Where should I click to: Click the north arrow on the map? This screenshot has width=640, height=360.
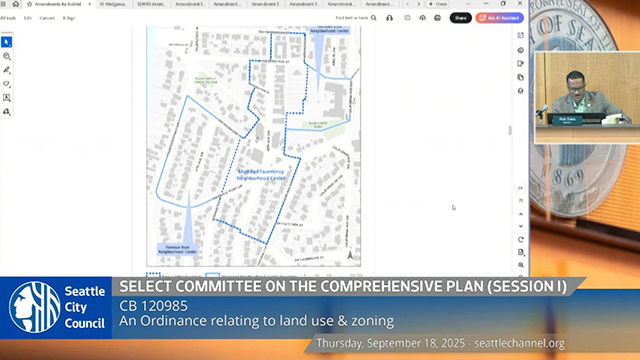coord(350,256)
